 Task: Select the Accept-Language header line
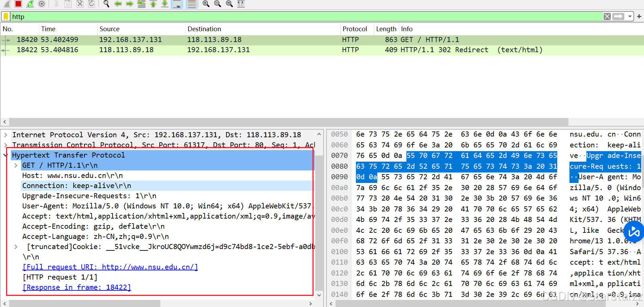tap(96, 237)
